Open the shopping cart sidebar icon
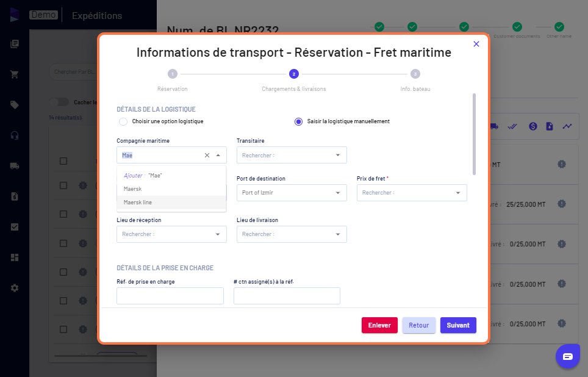 click(15, 74)
